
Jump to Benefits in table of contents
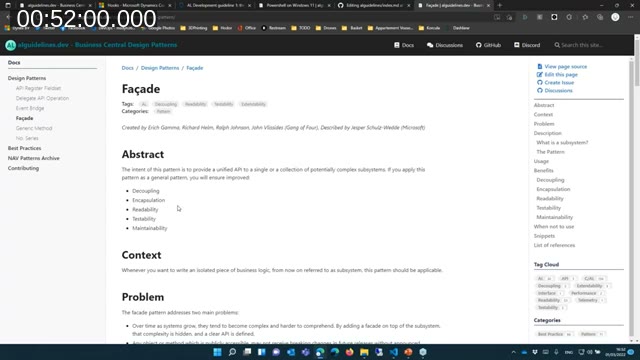click(x=543, y=171)
